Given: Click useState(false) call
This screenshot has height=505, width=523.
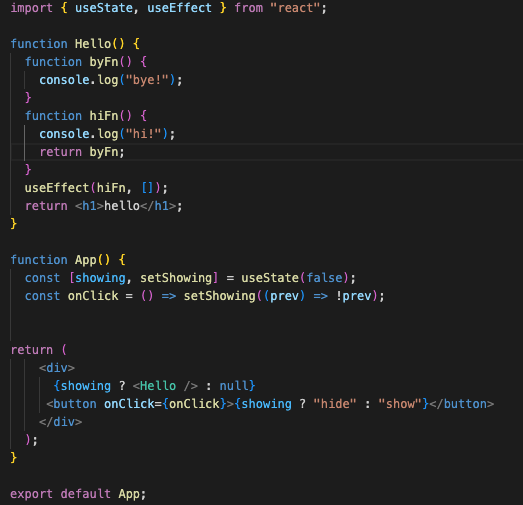Looking at the screenshot, I should 295,278.
